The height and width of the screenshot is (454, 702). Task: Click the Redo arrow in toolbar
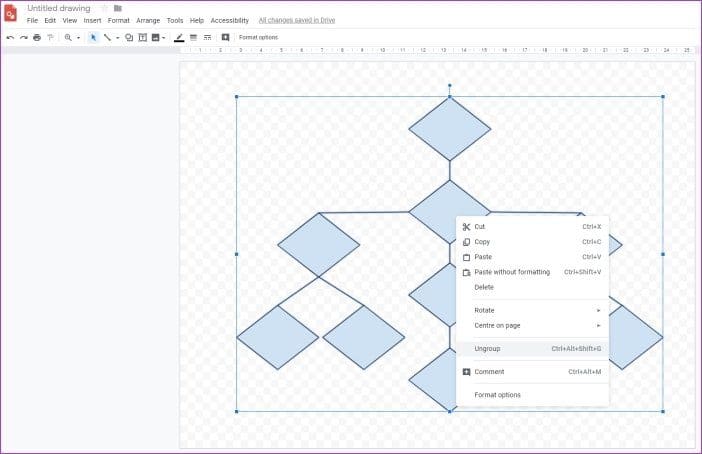(x=23, y=38)
